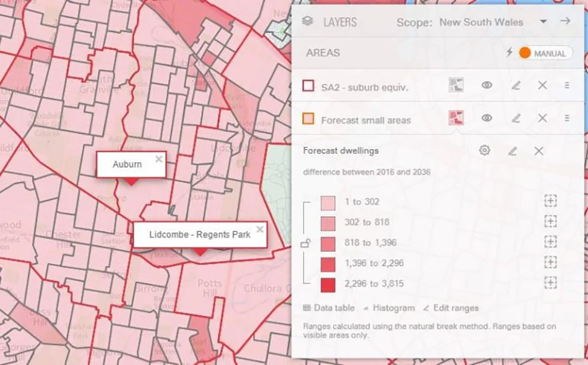Open SA2 layer map thumbnail
This screenshot has width=588, height=365.
[x=456, y=85]
